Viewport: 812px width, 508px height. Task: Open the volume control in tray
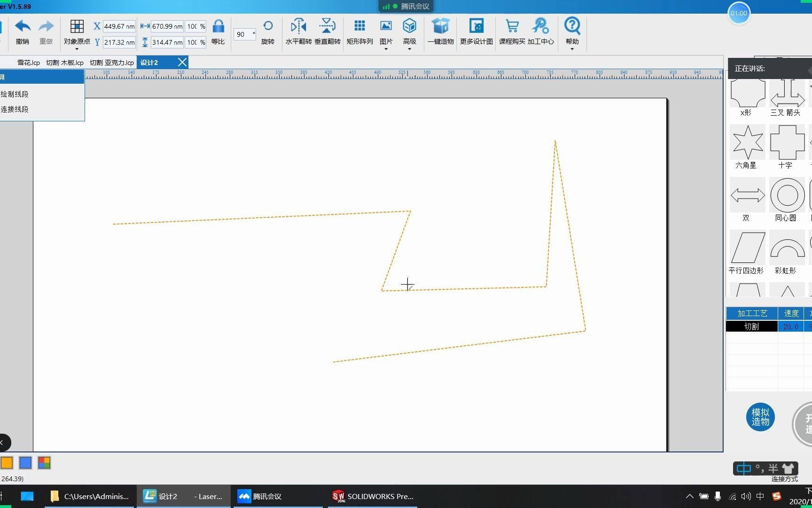coord(746,496)
